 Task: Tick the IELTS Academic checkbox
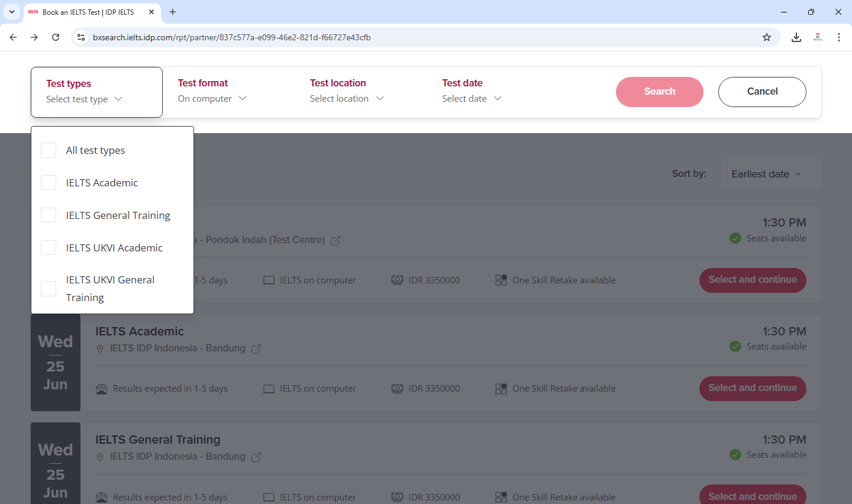(x=49, y=183)
